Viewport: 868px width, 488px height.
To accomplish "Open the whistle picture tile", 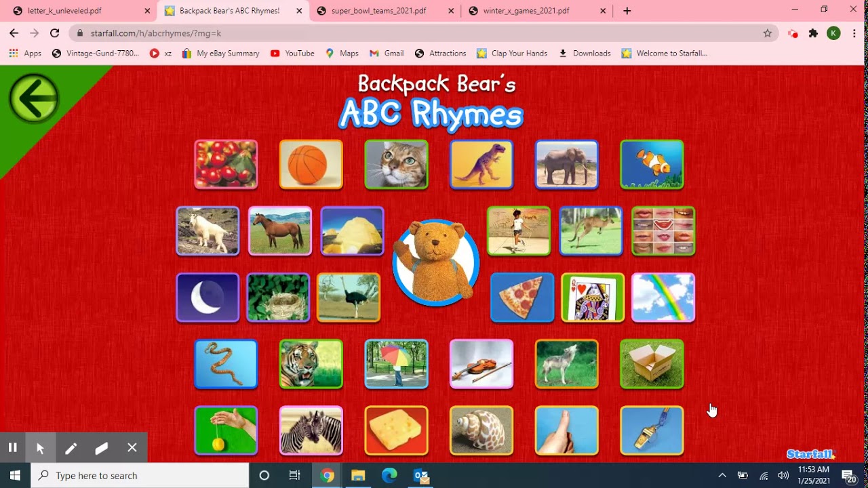I will click(652, 430).
